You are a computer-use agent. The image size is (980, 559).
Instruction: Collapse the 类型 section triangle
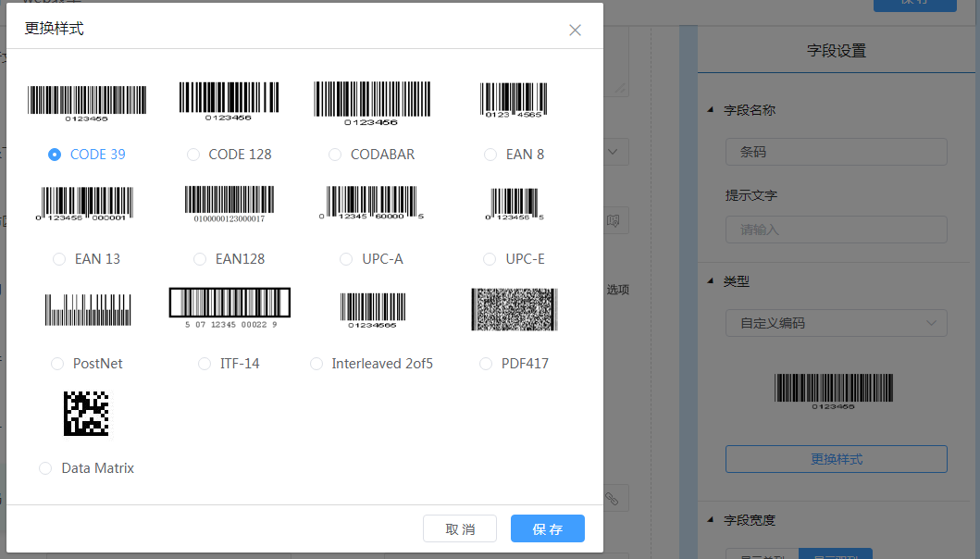pos(710,281)
